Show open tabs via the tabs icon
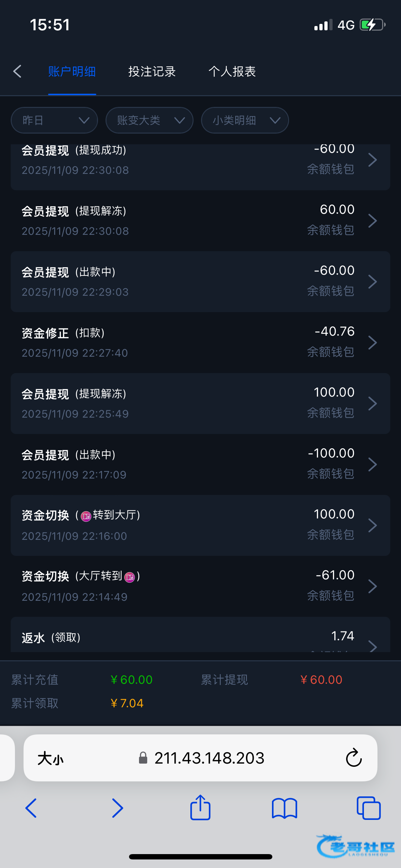 coord(369,808)
